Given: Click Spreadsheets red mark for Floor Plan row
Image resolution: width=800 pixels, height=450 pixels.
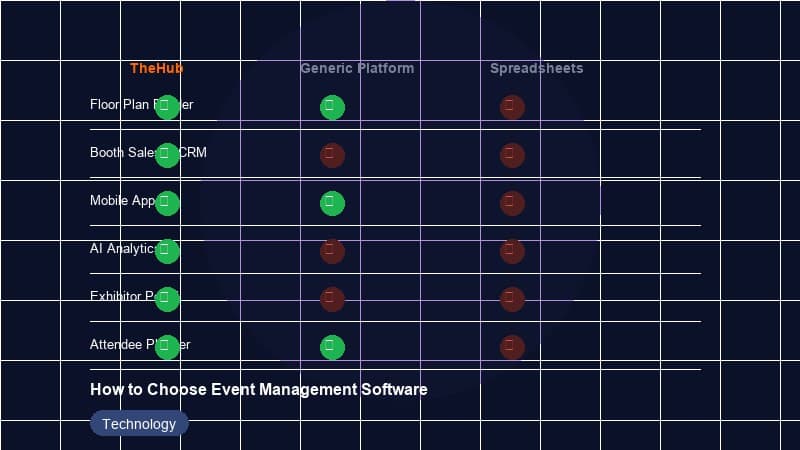Looking at the screenshot, I should point(512,107).
